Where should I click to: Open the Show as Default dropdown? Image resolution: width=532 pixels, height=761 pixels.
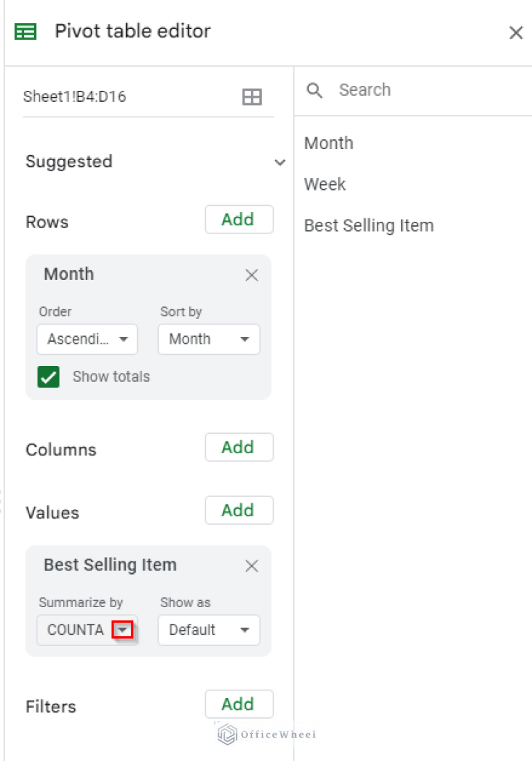tap(209, 630)
